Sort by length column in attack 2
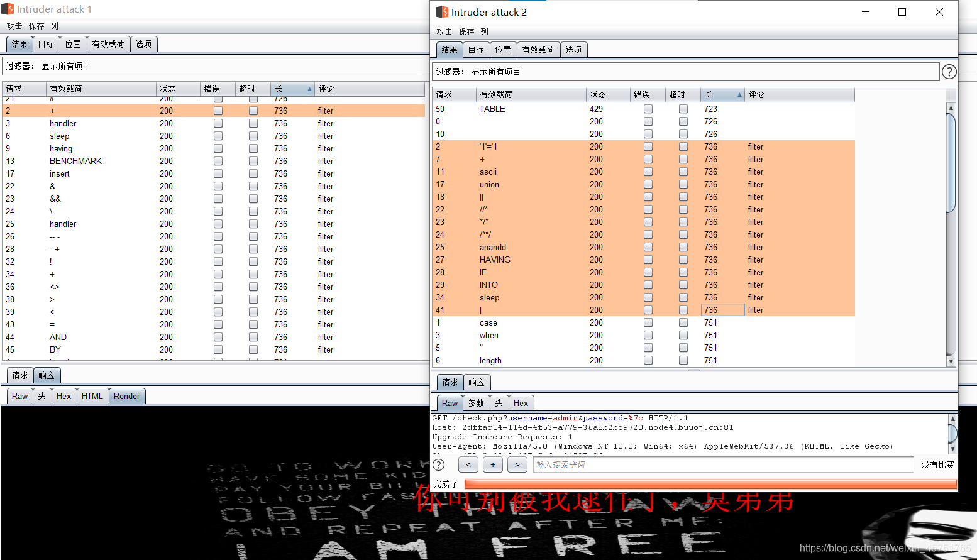 722,94
